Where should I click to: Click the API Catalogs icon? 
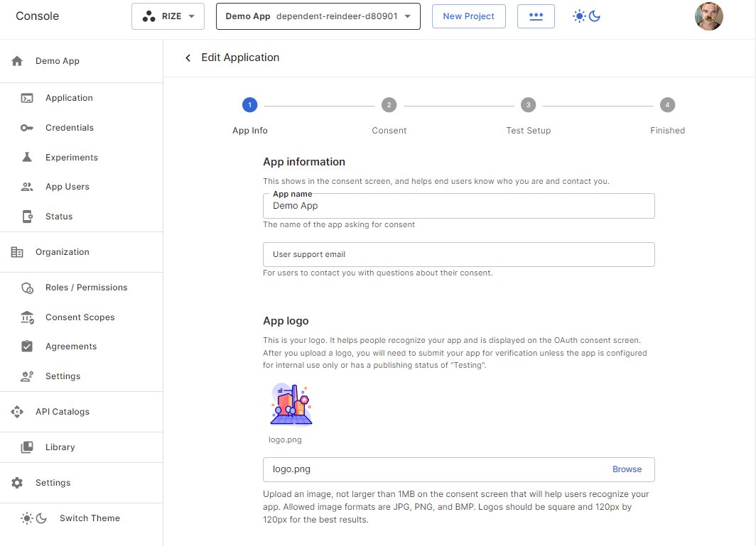[17, 412]
